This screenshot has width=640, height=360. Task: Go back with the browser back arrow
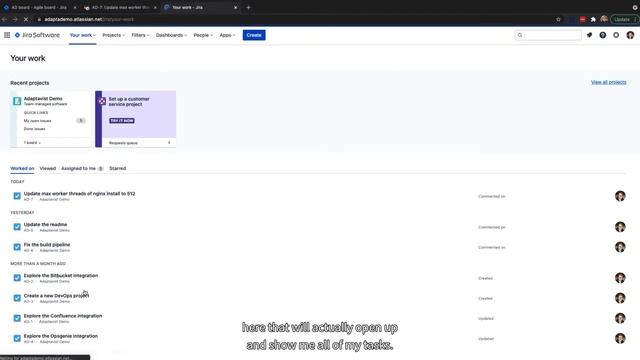pyautogui.click(x=4, y=19)
